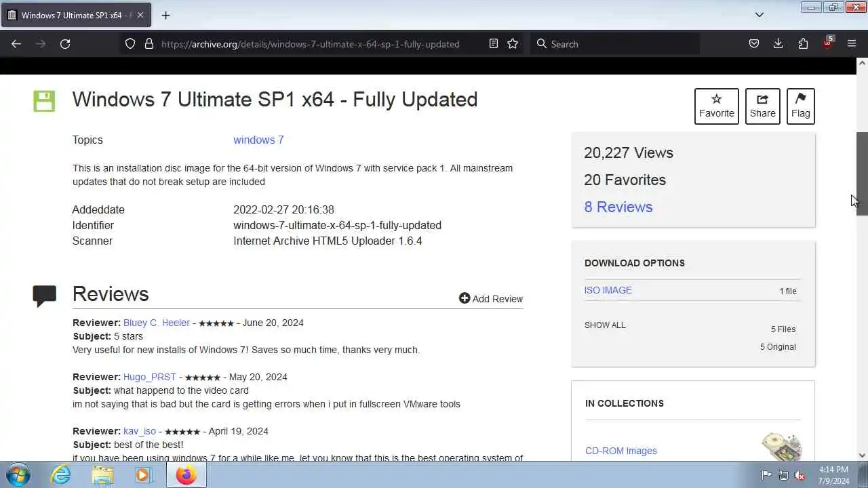The width and height of the screenshot is (868, 488).
Task: Click Add Review
Action: click(x=491, y=299)
